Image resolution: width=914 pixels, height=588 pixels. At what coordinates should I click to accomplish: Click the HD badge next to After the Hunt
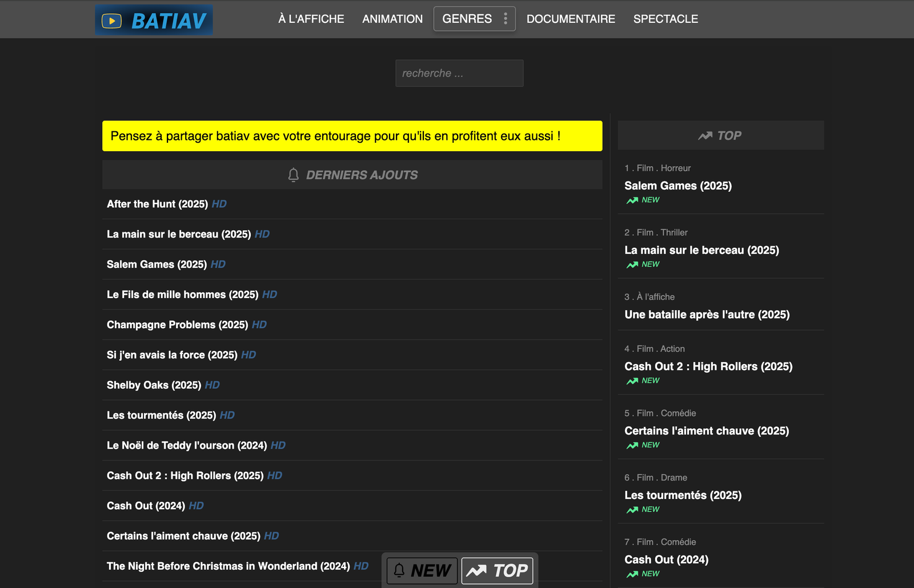click(x=219, y=204)
